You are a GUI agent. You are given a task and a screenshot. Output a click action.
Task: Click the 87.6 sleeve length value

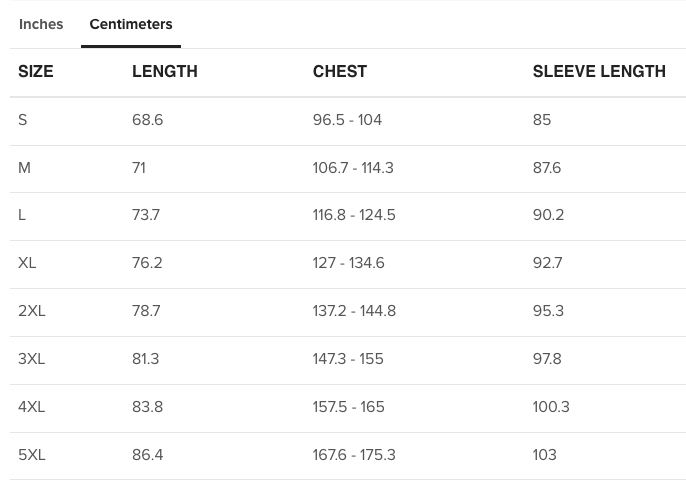pyautogui.click(x=547, y=168)
